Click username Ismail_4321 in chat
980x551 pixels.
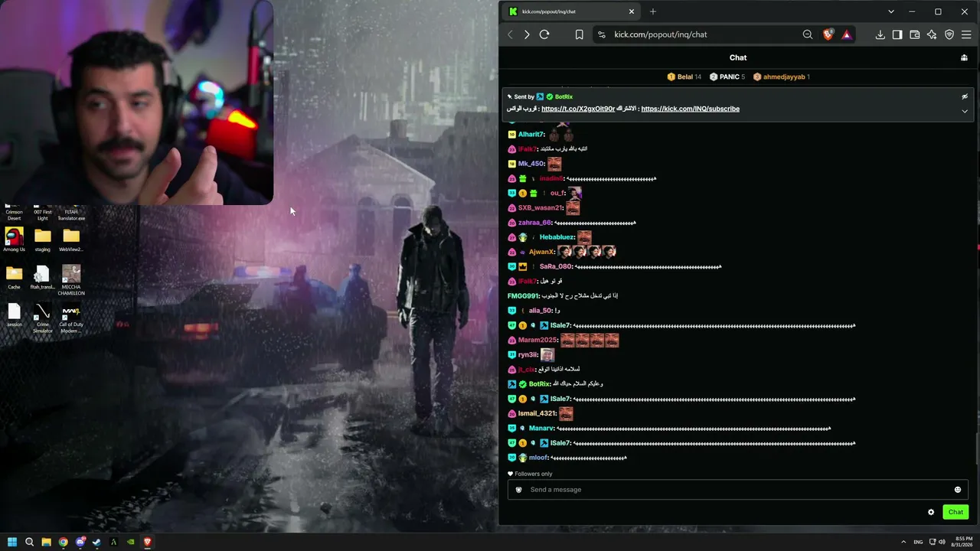coord(537,414)
